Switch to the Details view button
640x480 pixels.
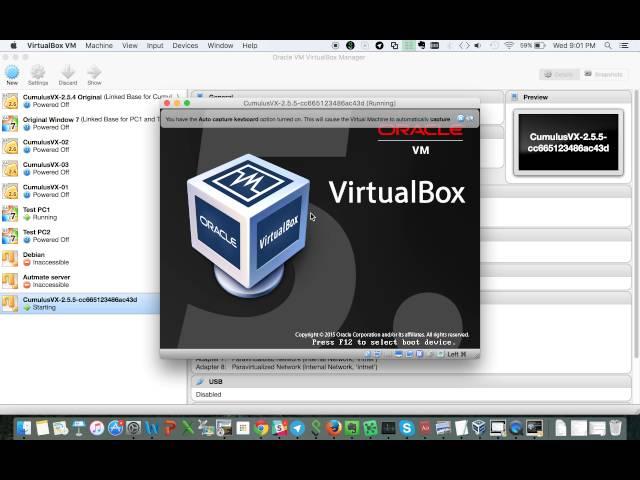click(559, 74)
